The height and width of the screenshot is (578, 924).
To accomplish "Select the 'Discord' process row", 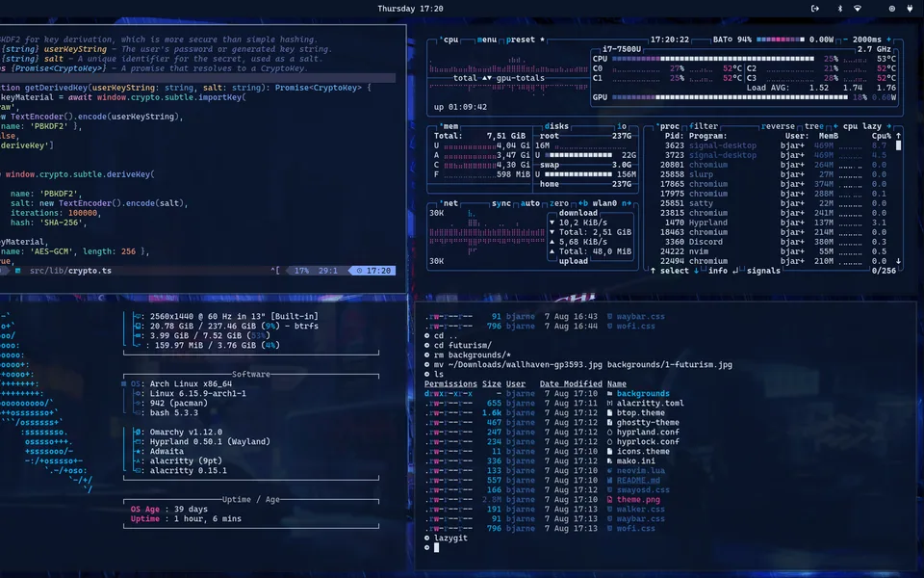I will [x=773, y=242].
